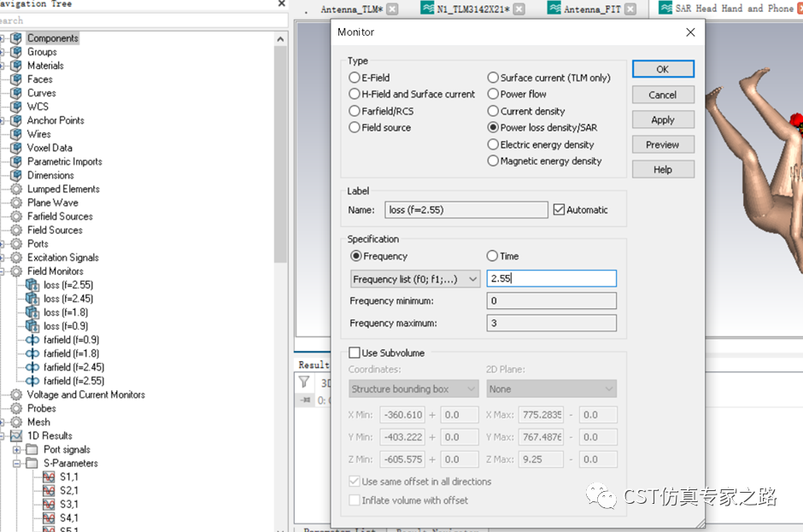Click the loss (f=2.55) monitor icon
The width and height of the screenshot is (803, 532).
point(32,285)
